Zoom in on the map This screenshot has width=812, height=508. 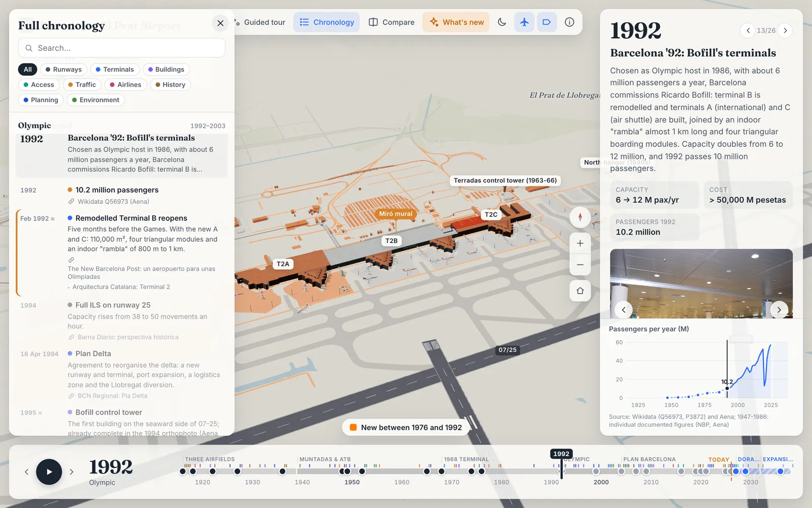tap(580, 243)
